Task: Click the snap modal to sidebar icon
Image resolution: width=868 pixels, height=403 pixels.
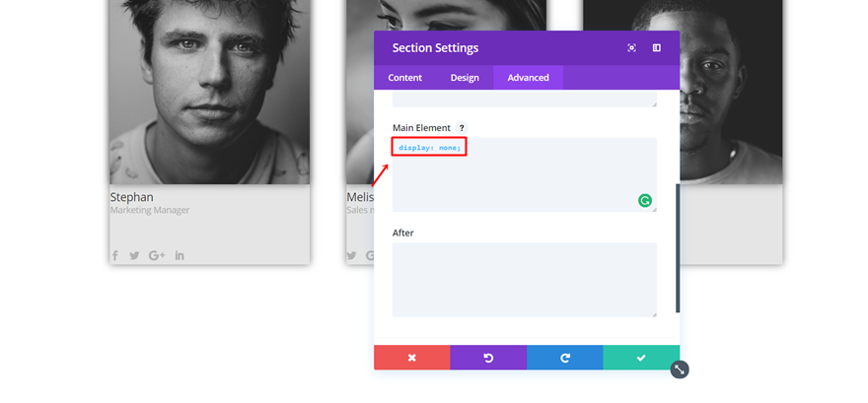Action: click(x=656, y=48)
